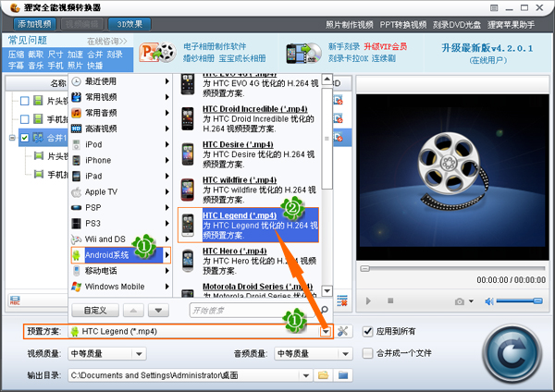Click the ABC rename icon below file list
Viewport: 555px width, 392px height.
click(15, 301)
